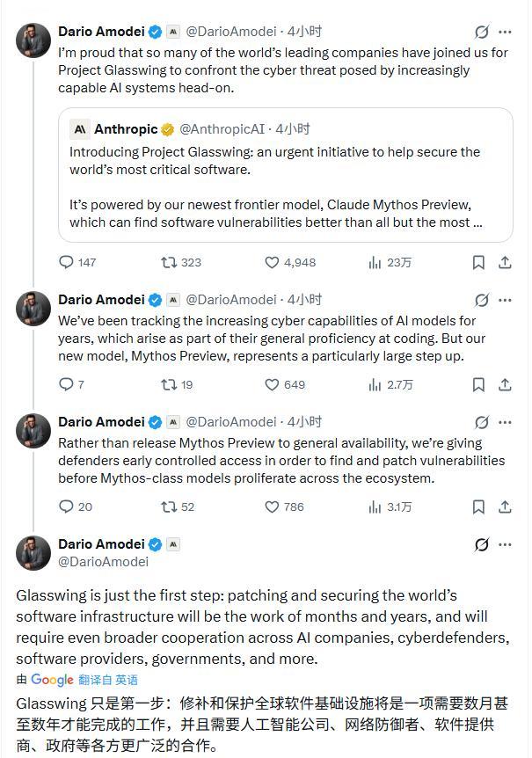Open more options on the bottom main tweet
The width and height of the screenshot is (532, 758).
[x=505, y=544]
